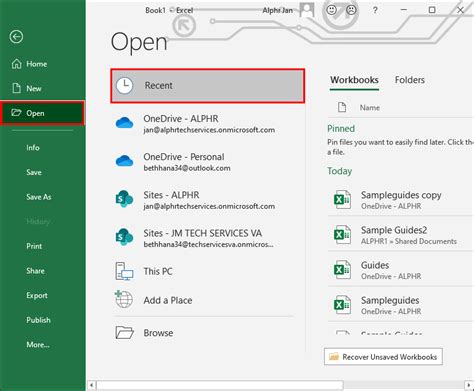
Task: Click the Add a Place globe icon
Action: tap(124, 299)
